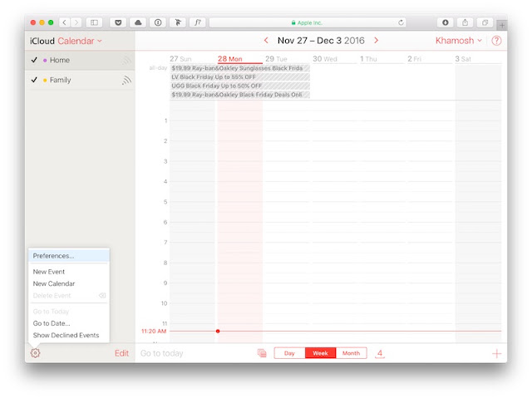Open the notifications inbox icon
The width and height of the screenshot is (532, 398).
click(262, 353)
